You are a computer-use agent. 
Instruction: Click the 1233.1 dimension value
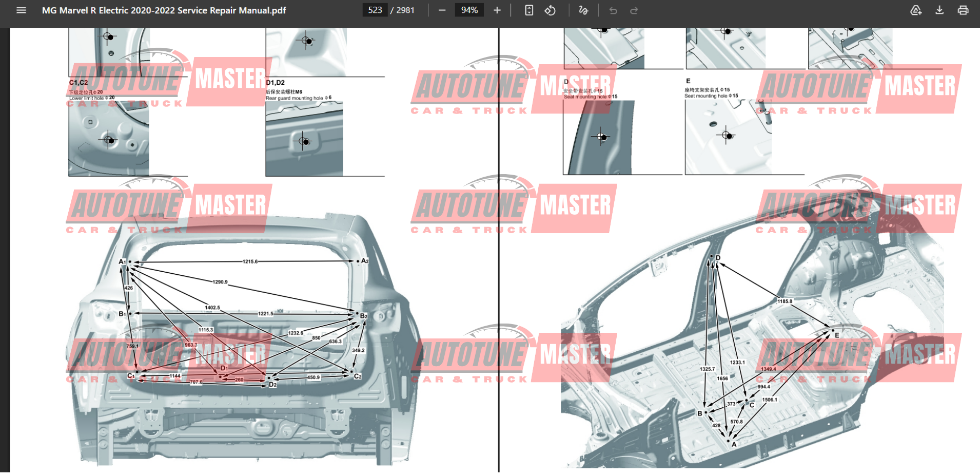pyautogui.click(x=737, y=362)
